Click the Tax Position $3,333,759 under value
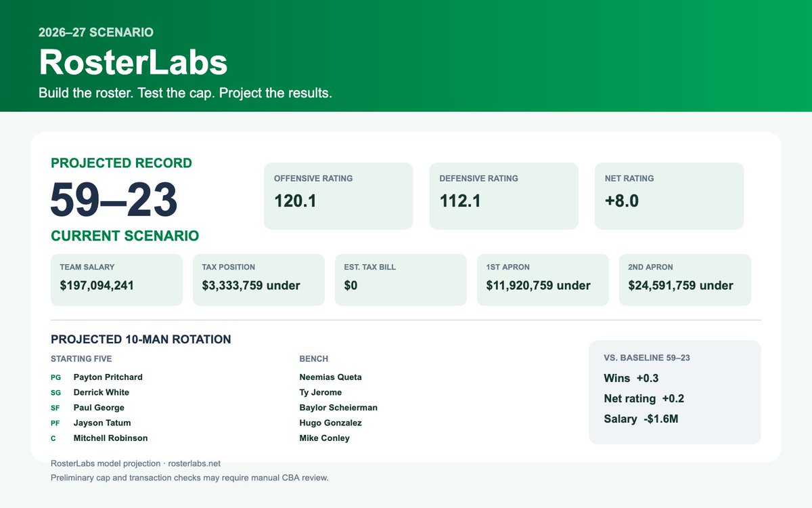 [x=251, y=285]
